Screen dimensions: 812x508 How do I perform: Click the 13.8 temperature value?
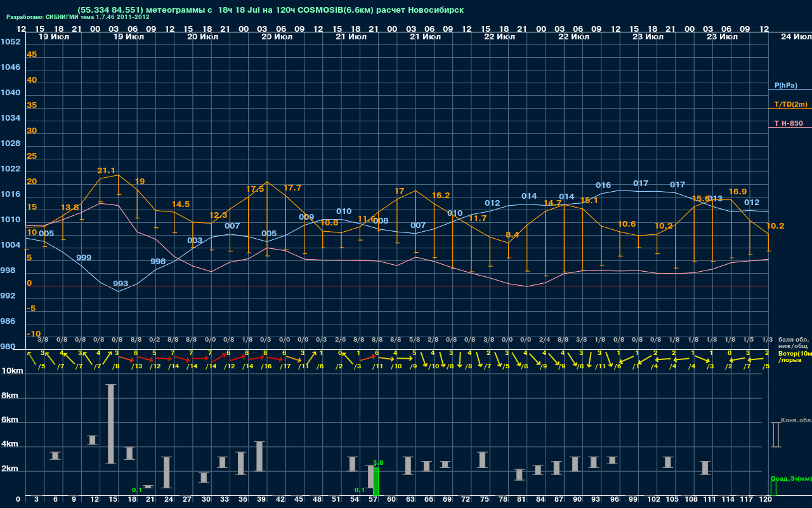70,208
